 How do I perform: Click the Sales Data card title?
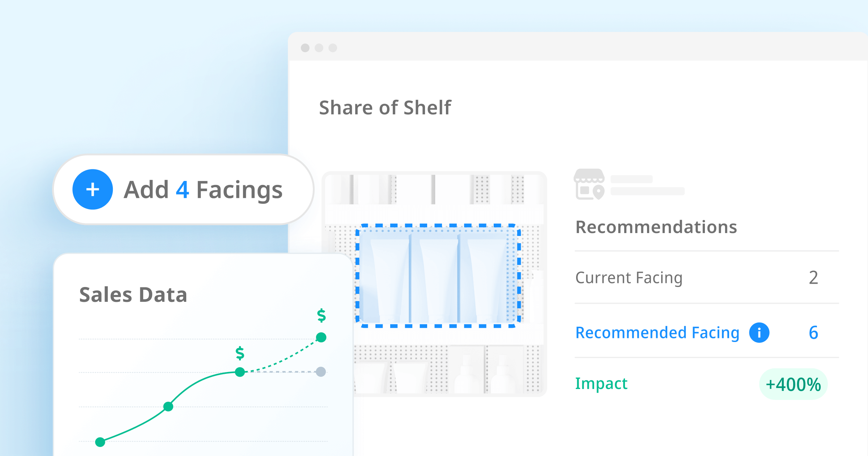pyautogui.click(x=133, y=295)
